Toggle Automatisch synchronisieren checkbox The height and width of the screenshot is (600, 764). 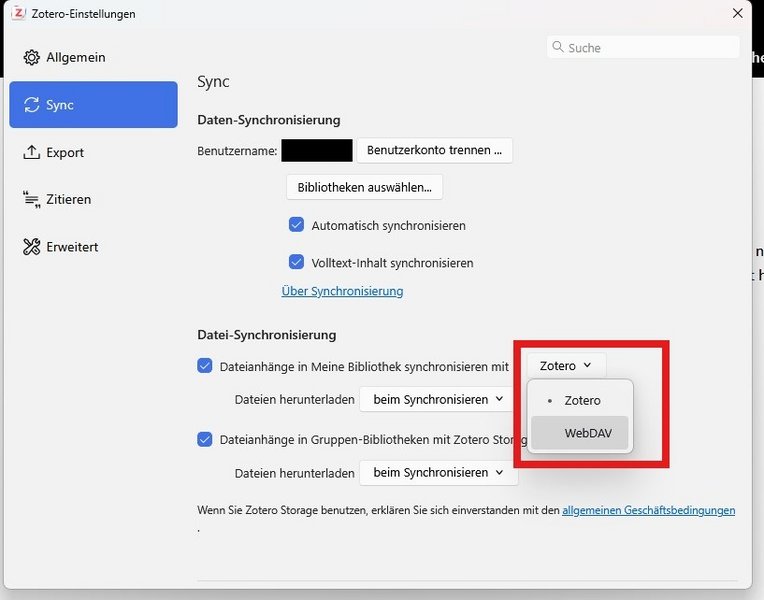296,225
